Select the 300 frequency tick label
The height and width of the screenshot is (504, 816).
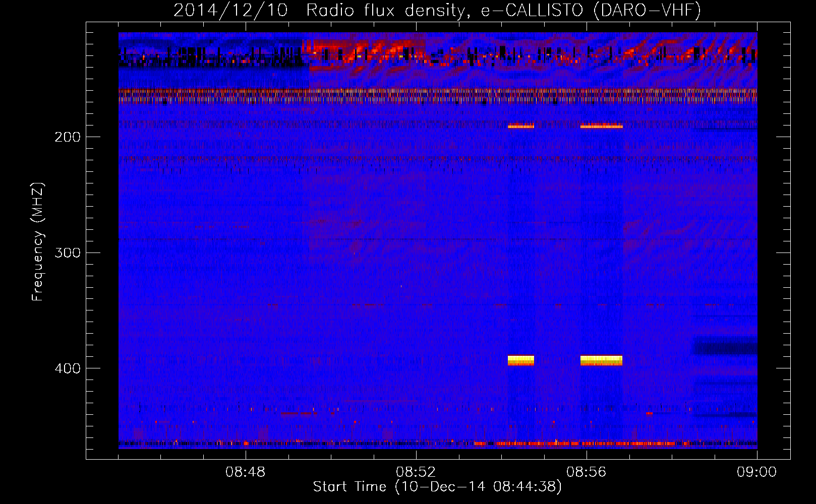(x=68, y=253)
